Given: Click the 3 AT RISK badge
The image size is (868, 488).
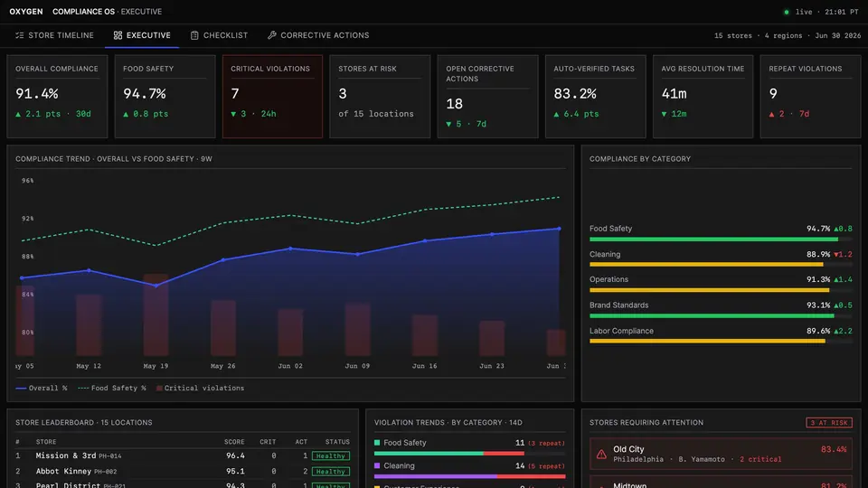Looking at the screenshot, I should click(x=829, y=423).
